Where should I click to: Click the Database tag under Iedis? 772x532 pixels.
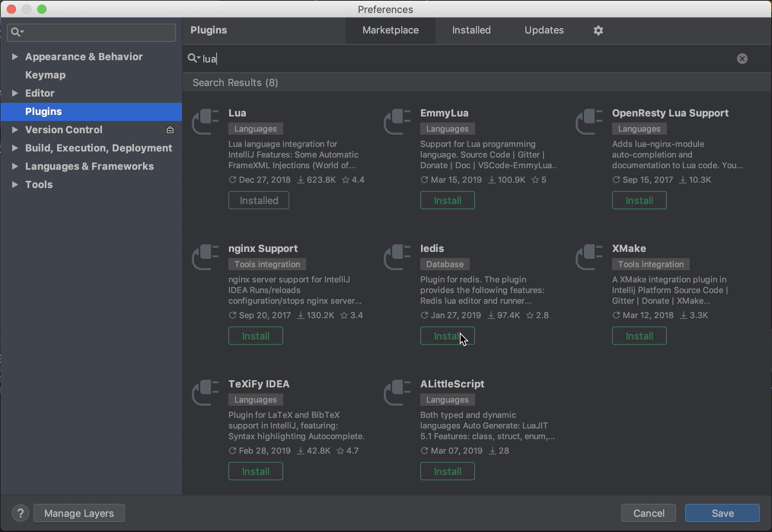(x=445, y=264)
